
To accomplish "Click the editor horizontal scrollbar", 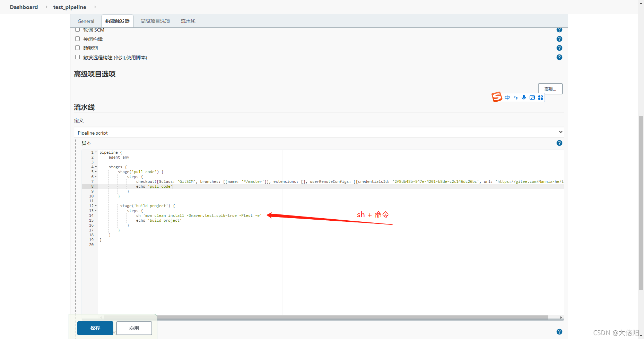I will click(x=326, y=317).
